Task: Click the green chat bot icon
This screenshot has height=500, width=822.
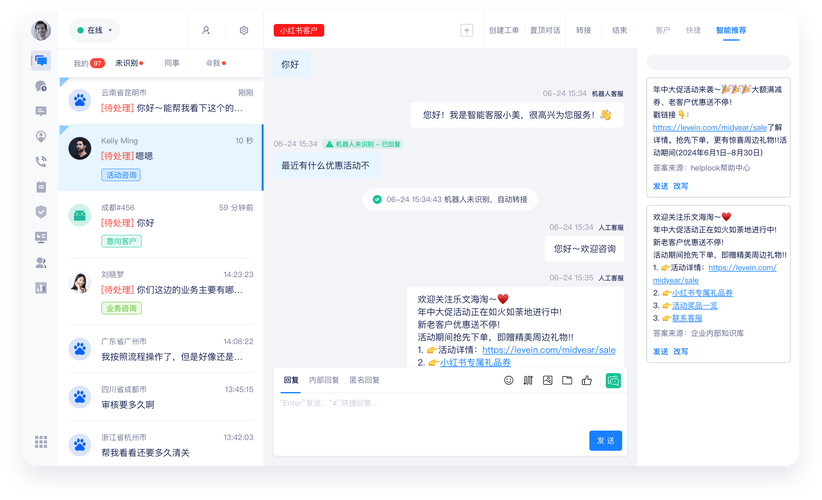Action: click(613, 381)
